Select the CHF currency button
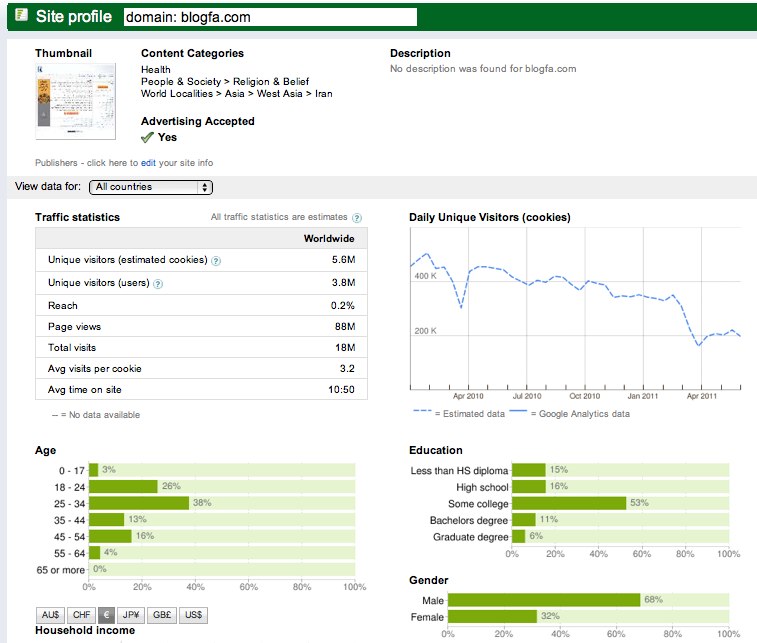The height and width of the screenshot is (643, 757). click(81, 615)
